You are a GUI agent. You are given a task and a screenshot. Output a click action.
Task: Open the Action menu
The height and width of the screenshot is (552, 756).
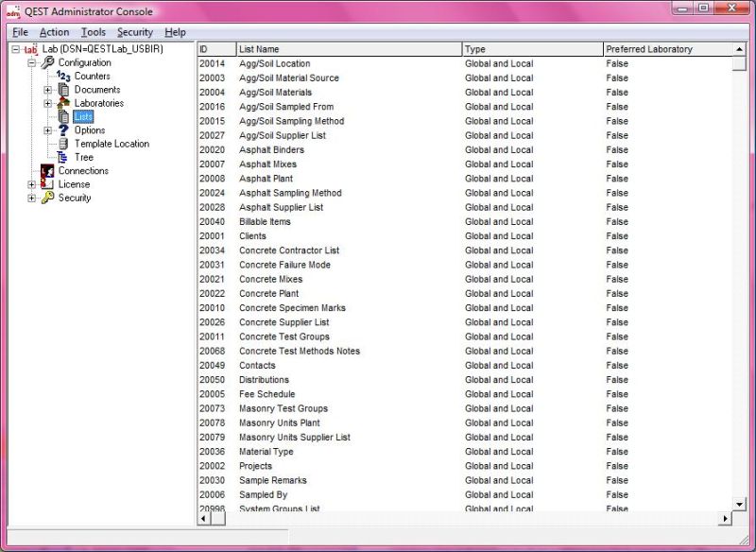[54, 31]
